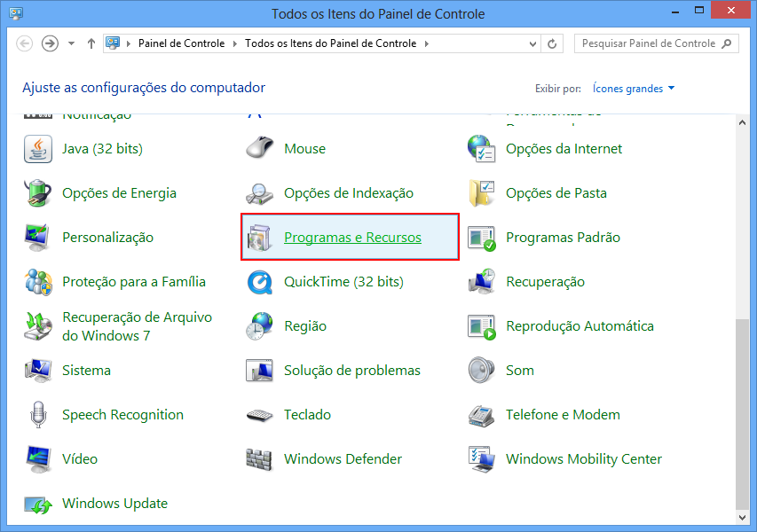Open the Proteção para a Família link
This screenshot has width=757, height=532.
point(134,282)
